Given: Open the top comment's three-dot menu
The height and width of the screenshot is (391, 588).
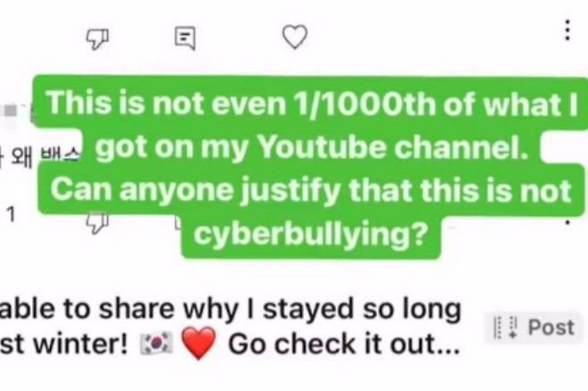Looking at the screenshot, I should coord(567,30).
